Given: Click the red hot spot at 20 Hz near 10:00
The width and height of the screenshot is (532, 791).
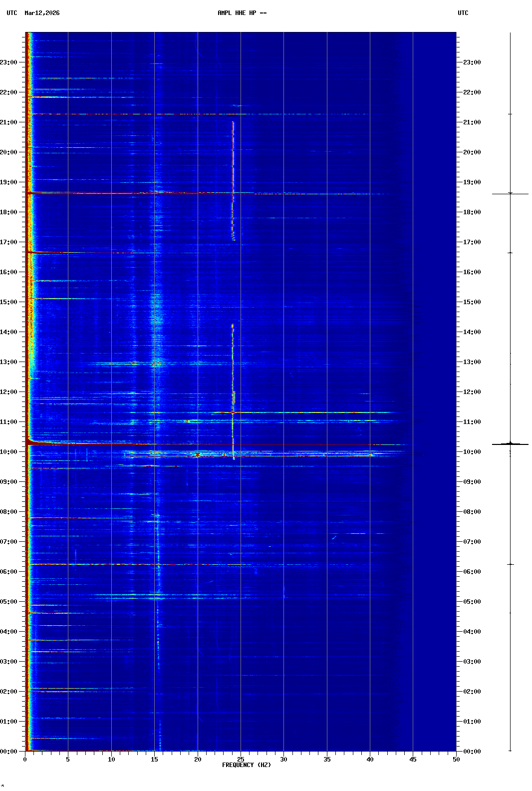Looking at the screenshot, I should click(x=197, y=454).
